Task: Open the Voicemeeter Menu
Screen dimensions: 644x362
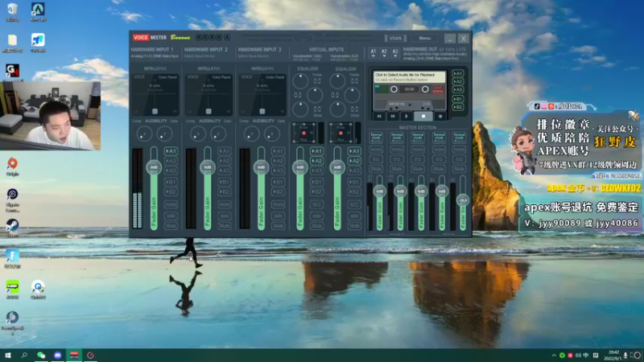Action: (x=425, y=38)
